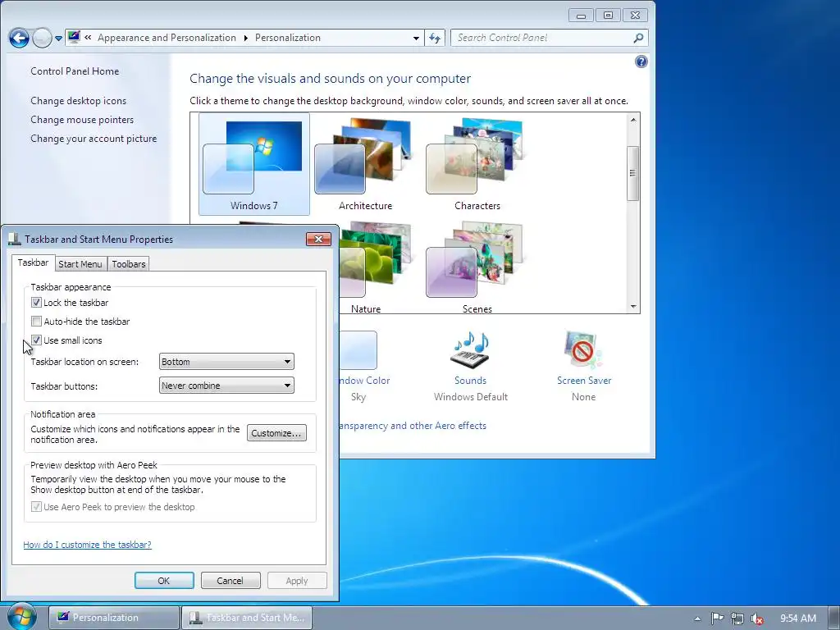Open Change mouse pointers link
This screenshot has height=630, width=840.
82,120
